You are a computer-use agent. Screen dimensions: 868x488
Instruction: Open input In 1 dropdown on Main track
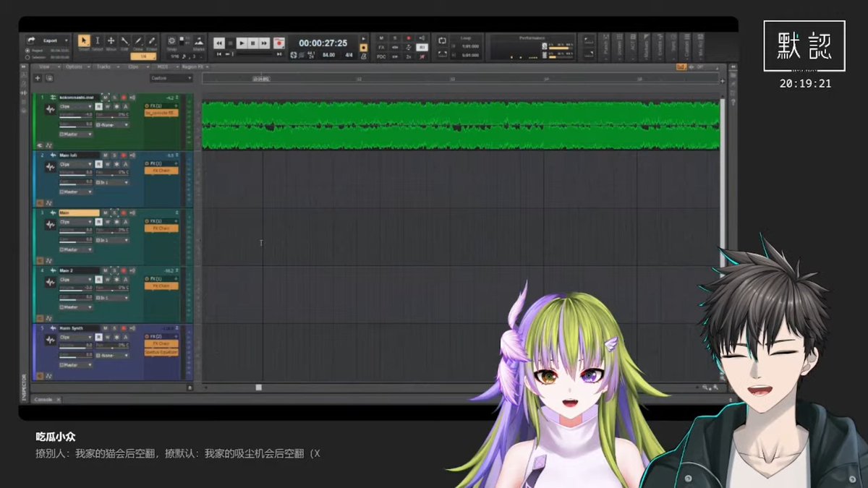coord(113,239)
